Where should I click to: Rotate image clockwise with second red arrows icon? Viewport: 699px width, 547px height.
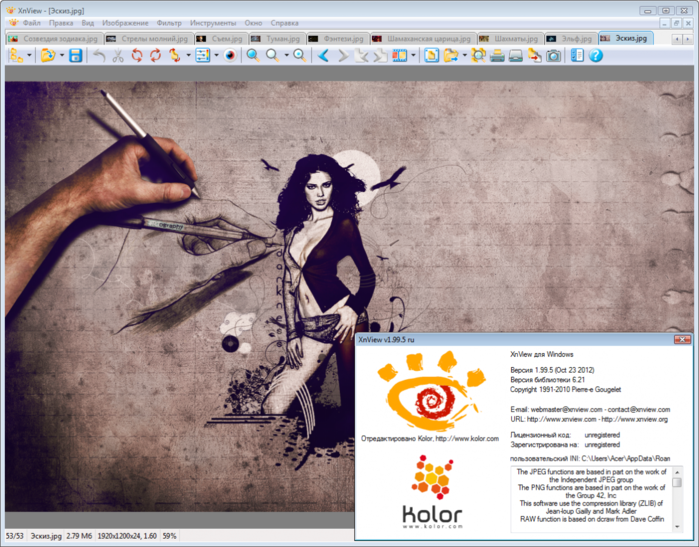(156, 56)
